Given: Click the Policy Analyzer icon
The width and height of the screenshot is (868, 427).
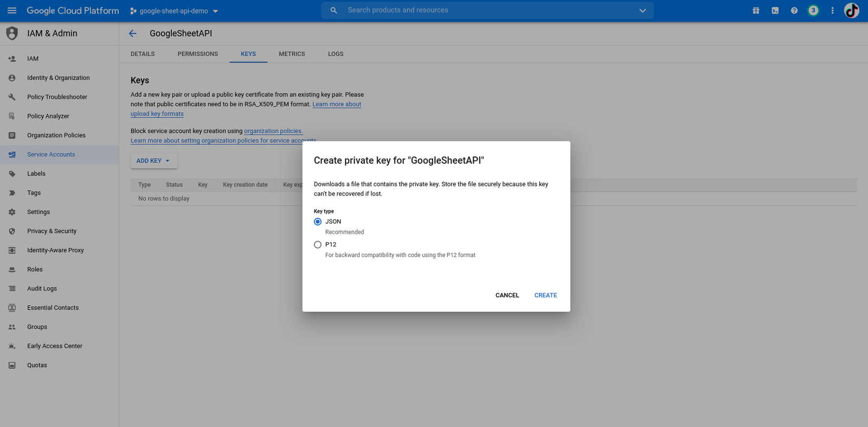Looking at the screenshot, I should pos(12,116).
